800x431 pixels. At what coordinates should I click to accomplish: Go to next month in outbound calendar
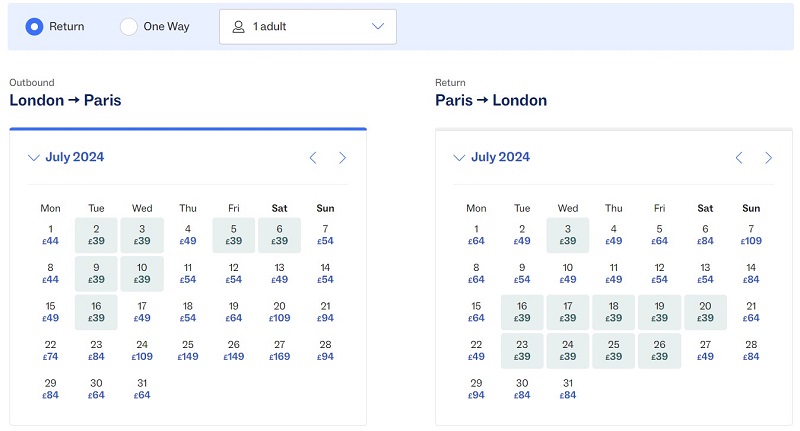coord(342,158)
